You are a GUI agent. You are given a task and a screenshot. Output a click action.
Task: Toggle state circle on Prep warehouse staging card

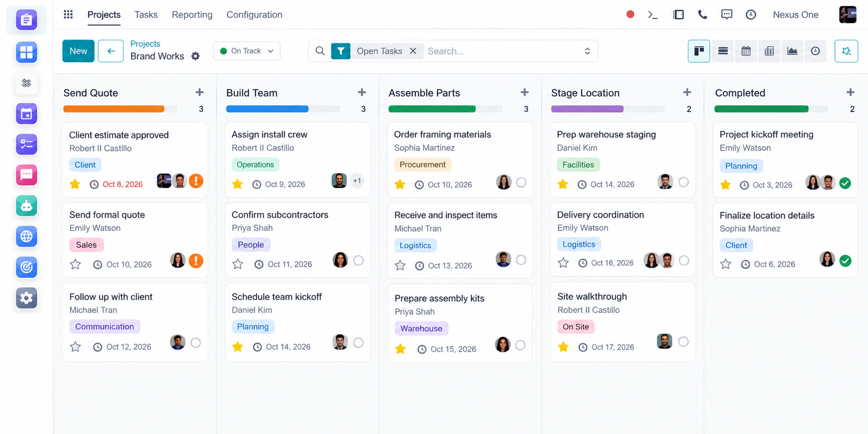(x=684, y=182)
